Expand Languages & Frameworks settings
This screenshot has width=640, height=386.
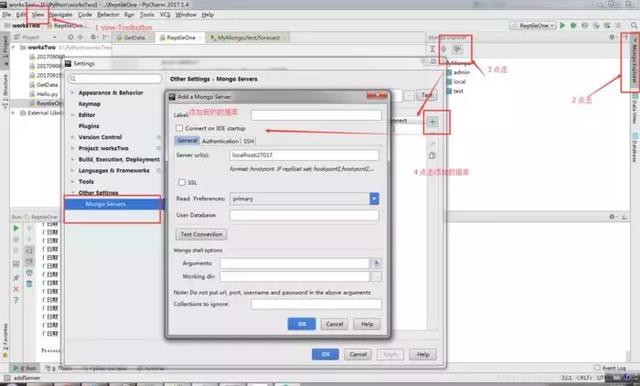coord(72,171)
